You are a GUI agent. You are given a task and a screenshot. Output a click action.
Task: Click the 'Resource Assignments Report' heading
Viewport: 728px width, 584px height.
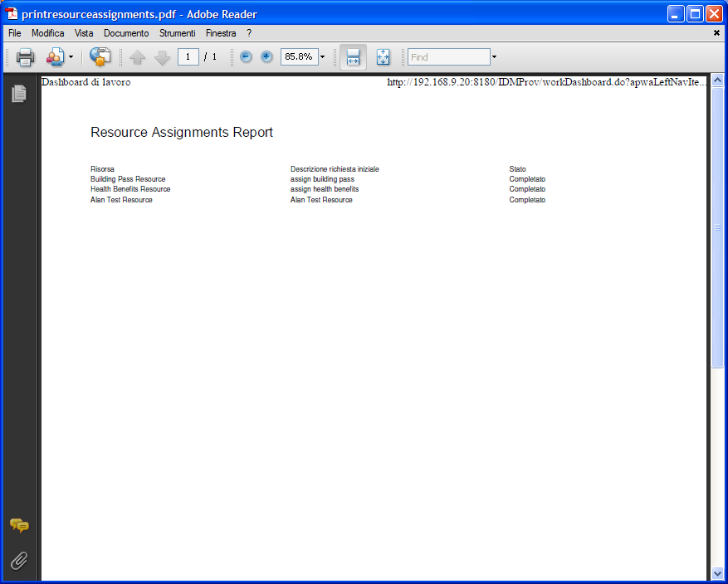(182, 132)
